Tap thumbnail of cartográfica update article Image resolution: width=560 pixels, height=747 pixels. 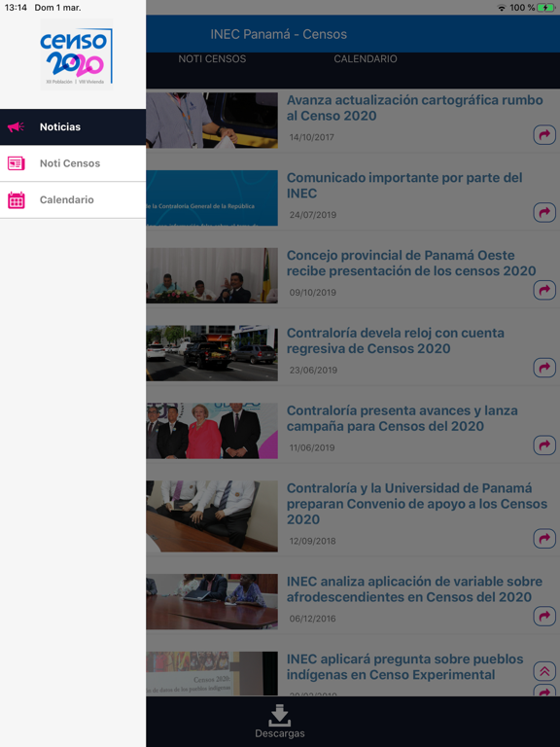coord(212,120)
